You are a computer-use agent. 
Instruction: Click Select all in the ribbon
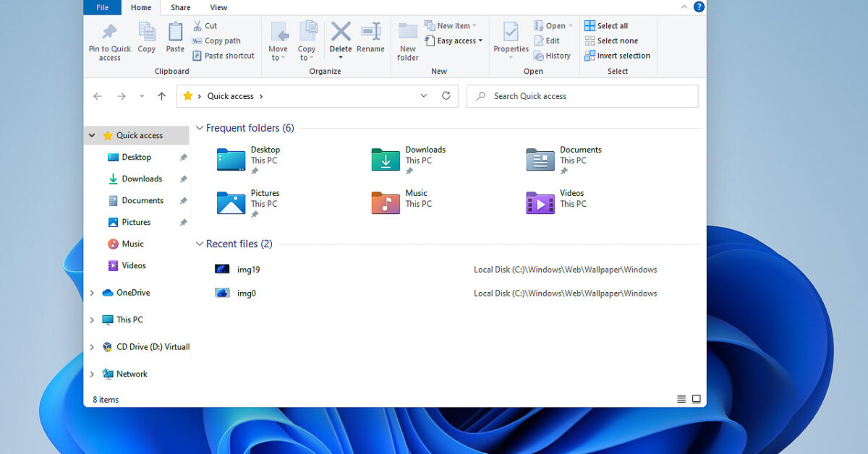[606, 26]
